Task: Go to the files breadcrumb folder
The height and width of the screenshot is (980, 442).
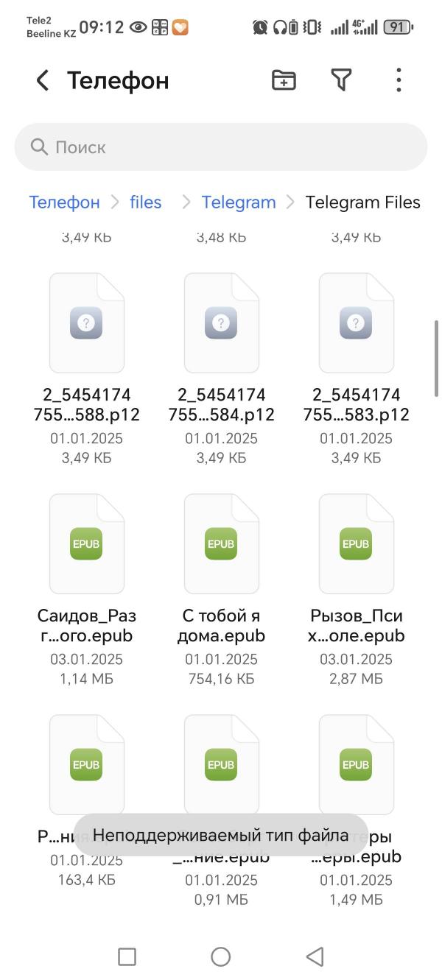Action: pyautogui.click(x=145, y=202)
